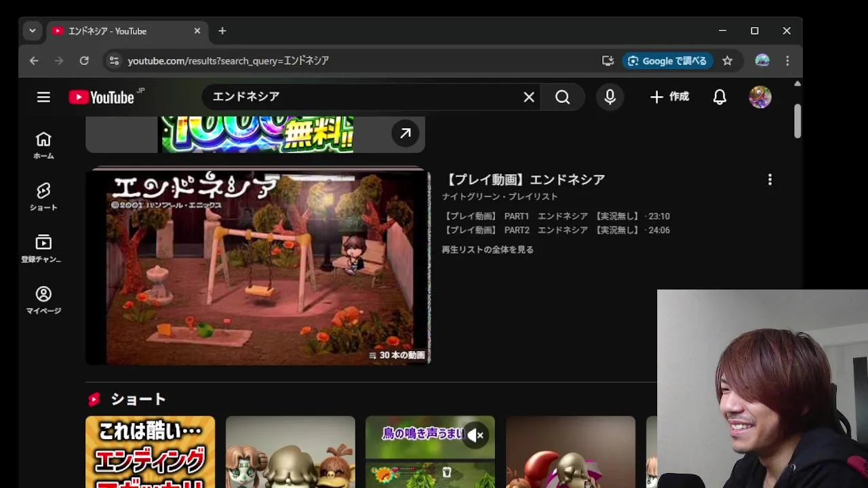Click the magnifier search button
868x488 pixels.
pyautogui.click(x=562, y=97)
